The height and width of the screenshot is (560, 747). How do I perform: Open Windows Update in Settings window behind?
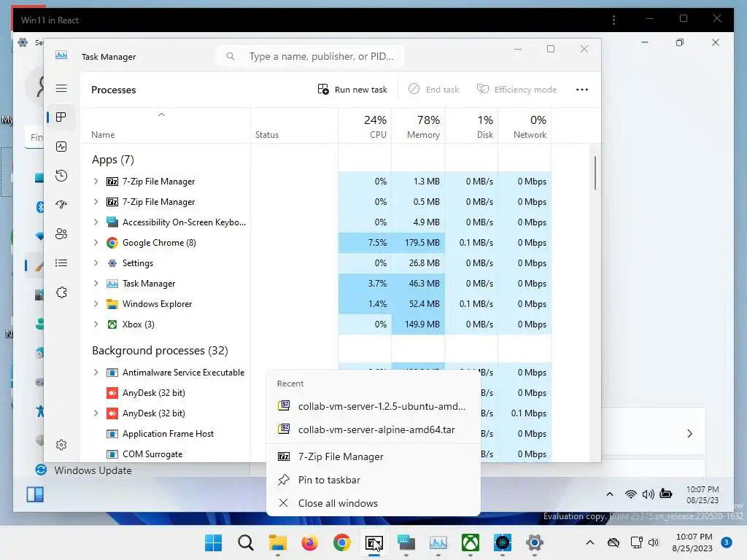pos(93,470)
